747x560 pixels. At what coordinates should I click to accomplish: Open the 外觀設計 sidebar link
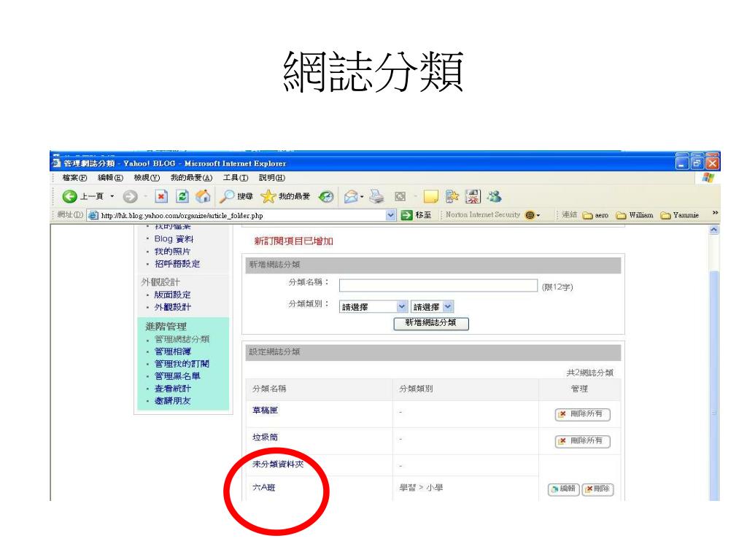[x=172, y=307]
